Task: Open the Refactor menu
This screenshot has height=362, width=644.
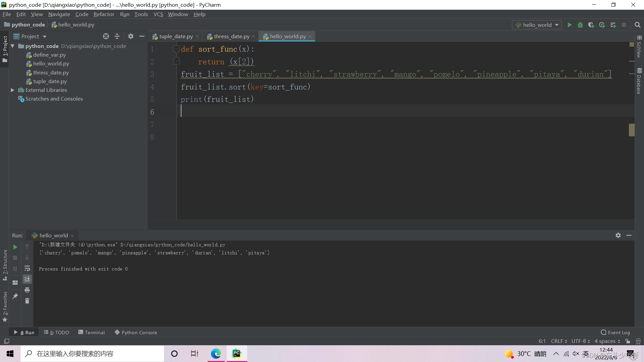Action: (x=104, y=14)
